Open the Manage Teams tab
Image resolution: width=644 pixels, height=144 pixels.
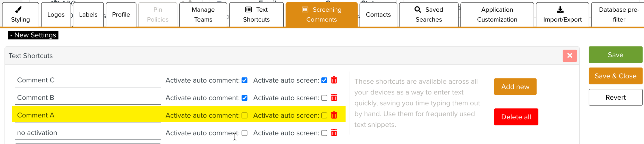(203, 15)
